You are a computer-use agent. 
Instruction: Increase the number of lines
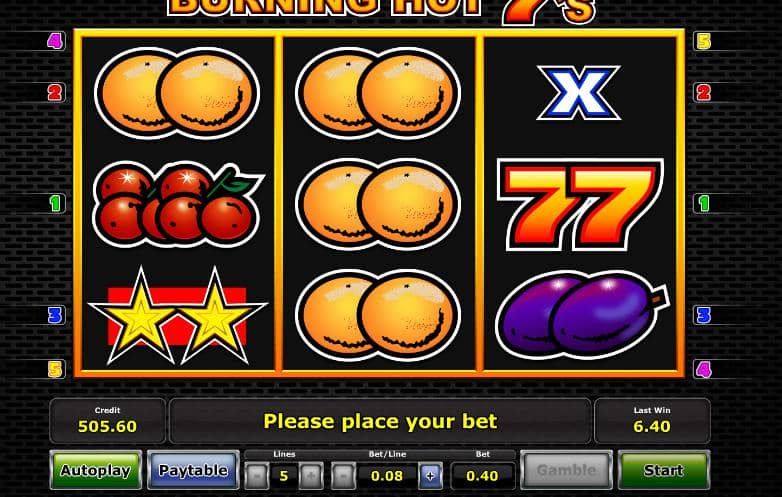pos(310,476)
